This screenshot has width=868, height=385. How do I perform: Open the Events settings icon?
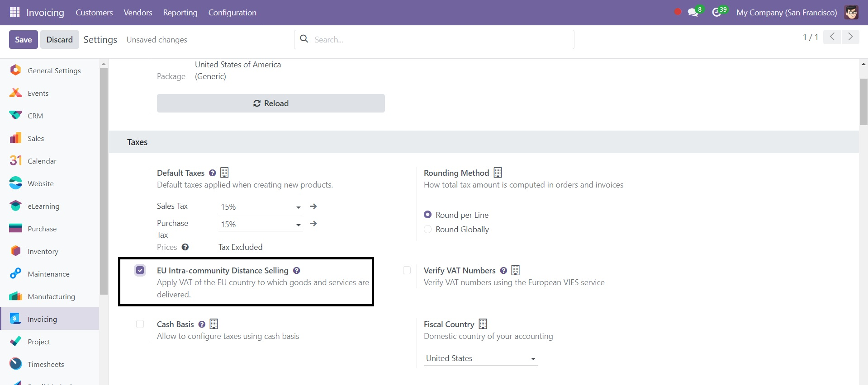pos(15,93)
